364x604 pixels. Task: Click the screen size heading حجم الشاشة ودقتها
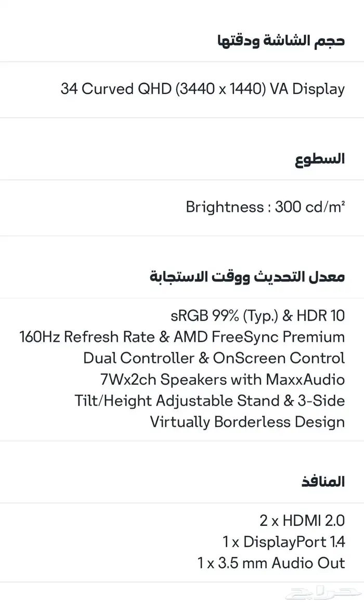[x=281, y=41]
